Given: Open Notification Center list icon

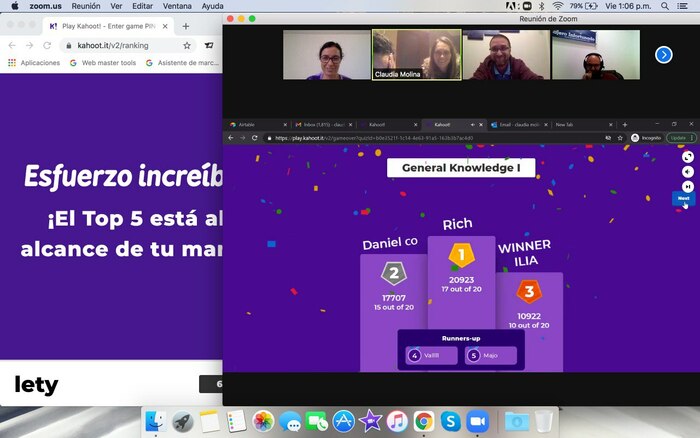Looking at the screenshot, I should pyautogui.click(x=682, y=6).
